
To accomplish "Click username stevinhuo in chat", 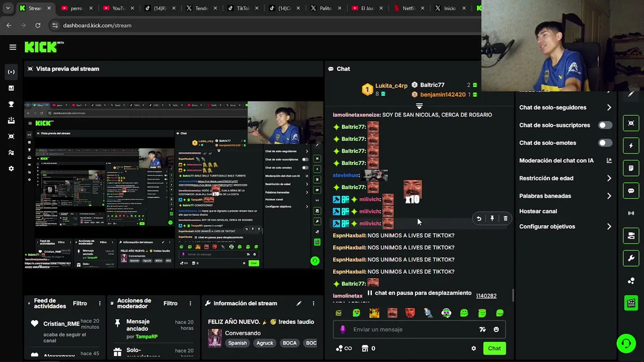I will (345, 175).
